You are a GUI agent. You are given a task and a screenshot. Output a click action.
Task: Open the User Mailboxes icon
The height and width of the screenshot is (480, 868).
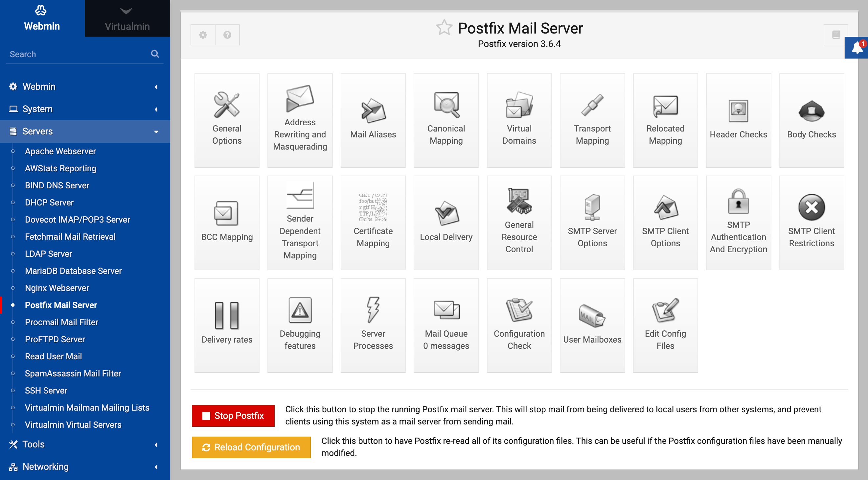592,324
